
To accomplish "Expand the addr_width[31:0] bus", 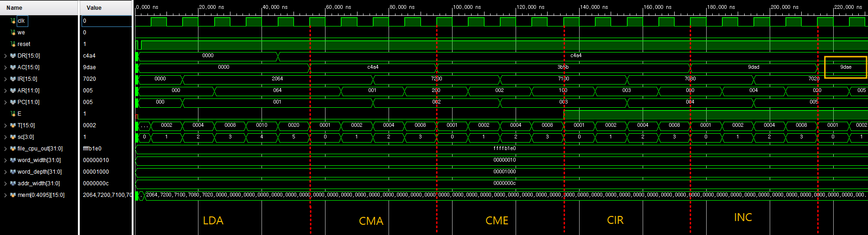I will tap(6, 183).
